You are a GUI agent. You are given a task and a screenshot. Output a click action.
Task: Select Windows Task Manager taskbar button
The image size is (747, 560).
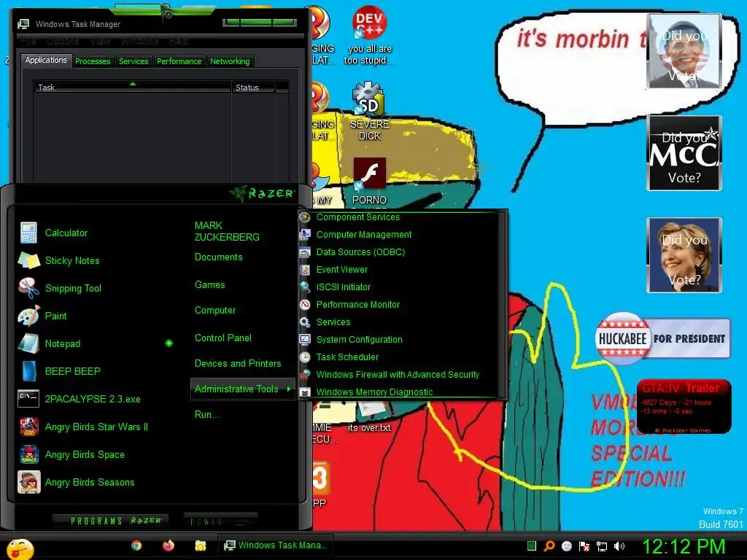click(x=275, y=545)
